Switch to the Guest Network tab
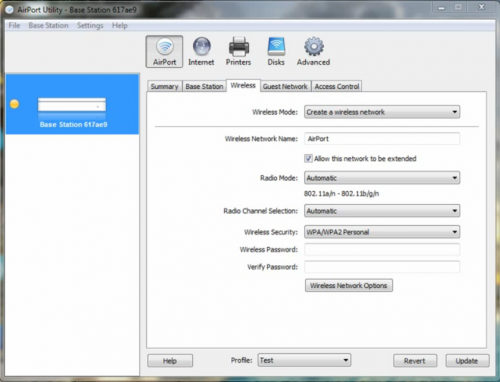 tap(285, 86)
